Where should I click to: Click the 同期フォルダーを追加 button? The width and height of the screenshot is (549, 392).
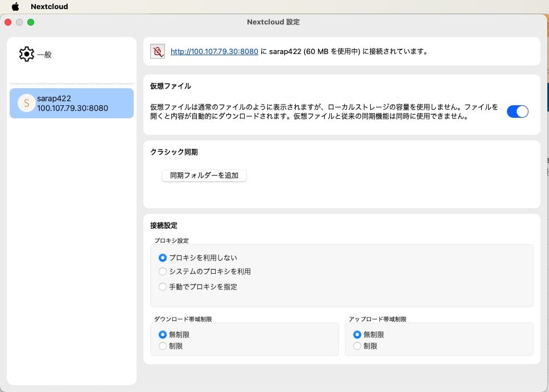pyautogui.click(x=204, y=175)
